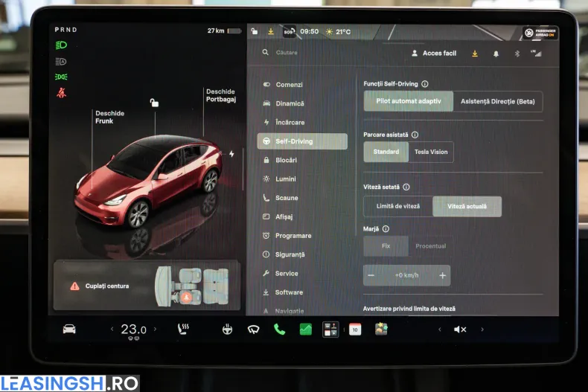Show info for Funcții Self-Driving
Image resolution: width=588 pixels, height=392 pixels.
pyautogui.click(x=425, y=84)
